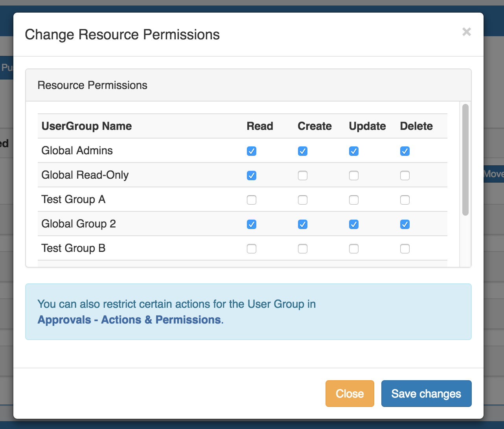Check Read permission for Test Group B

[x=252, y=249]
